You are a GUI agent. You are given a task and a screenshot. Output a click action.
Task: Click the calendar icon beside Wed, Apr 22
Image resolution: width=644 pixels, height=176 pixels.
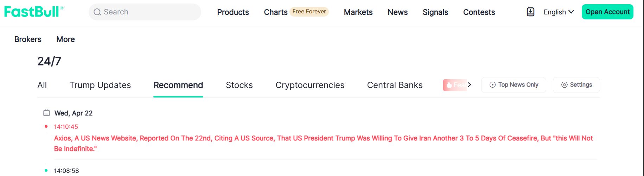tap(46, 113)
